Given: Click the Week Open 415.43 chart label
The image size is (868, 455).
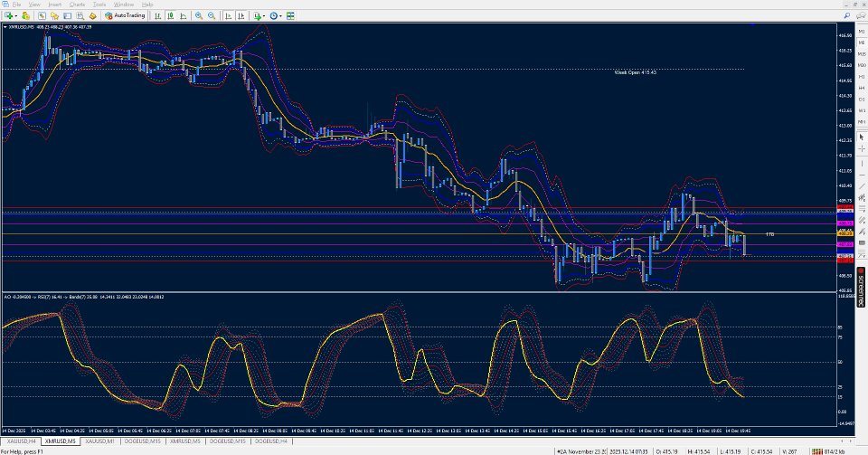Looking at the screenshot, I should pyautogui.click(x=635, y=72).
